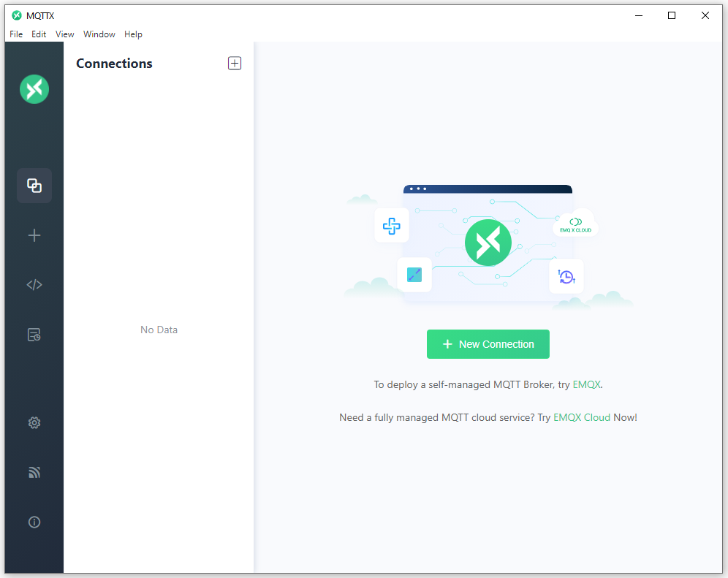Click the green New Connection button
The width and height of the screenshot is (728, 578).
click(x=488, y=344)
